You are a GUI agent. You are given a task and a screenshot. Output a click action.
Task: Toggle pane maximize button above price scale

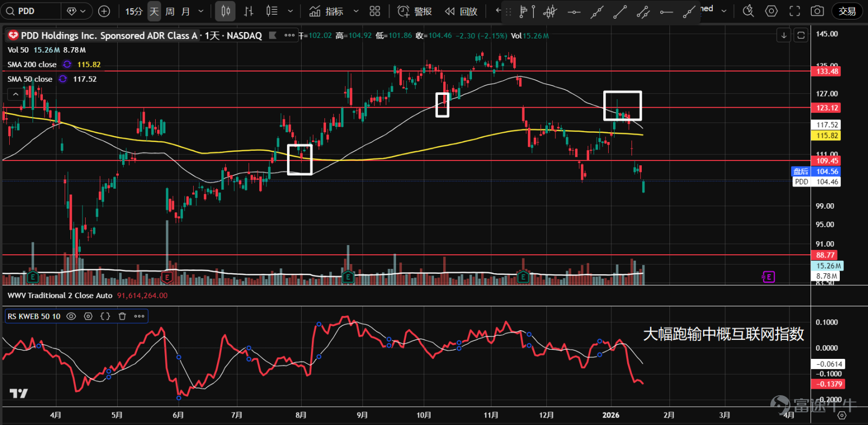[x=801, y=36]
